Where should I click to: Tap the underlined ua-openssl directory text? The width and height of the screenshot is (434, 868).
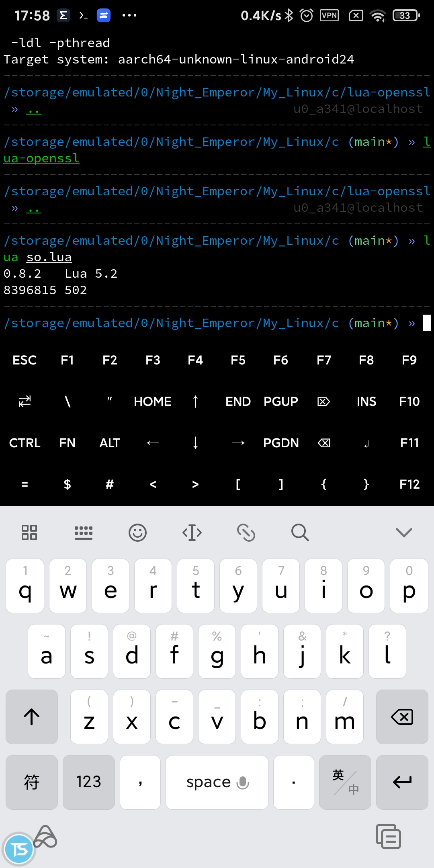pos(41,158)
